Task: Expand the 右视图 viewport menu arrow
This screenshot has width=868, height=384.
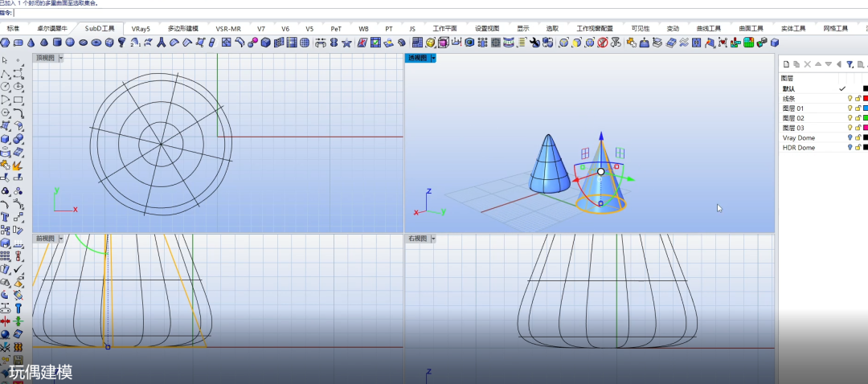Action: 433,239
